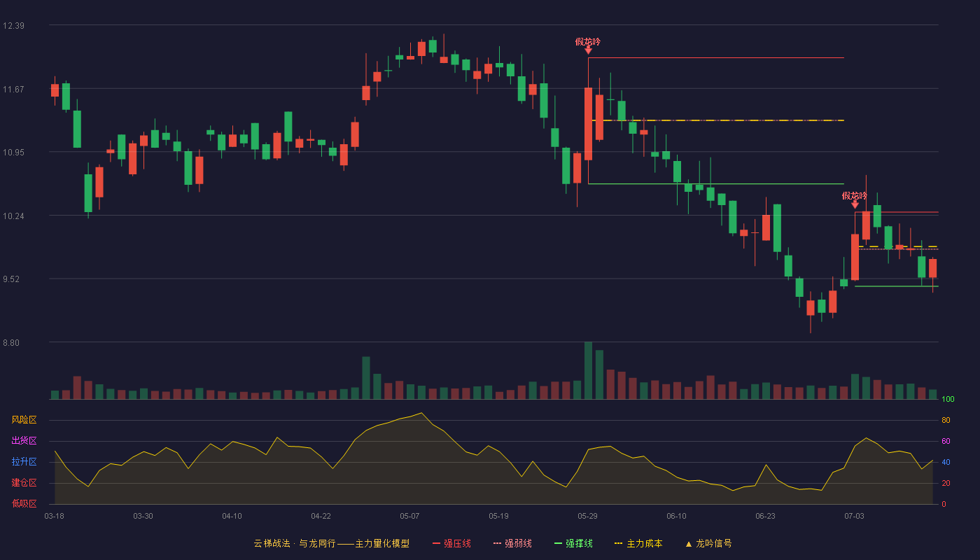
Task: Click the first 假龙吟 arrow marker
Action: pos(588,50)
